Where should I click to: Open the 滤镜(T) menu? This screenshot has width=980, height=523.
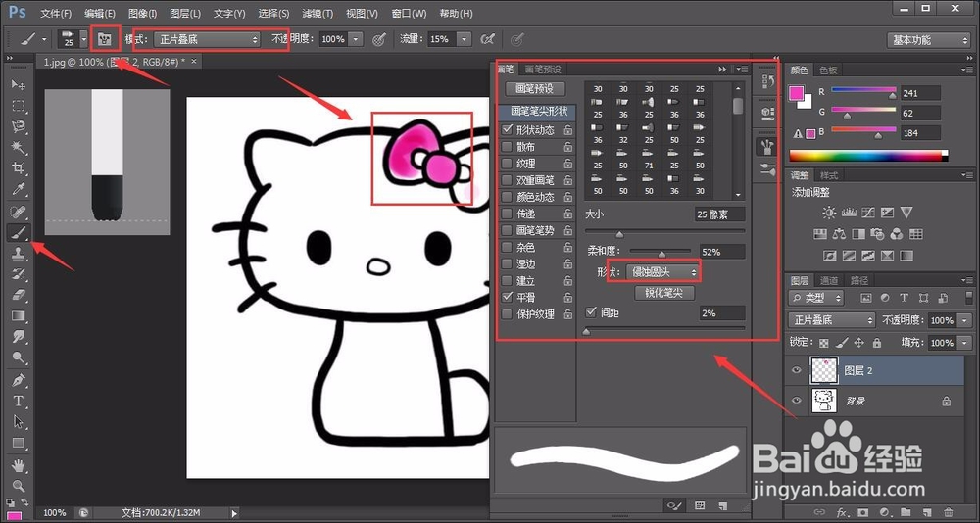[318, 13]
